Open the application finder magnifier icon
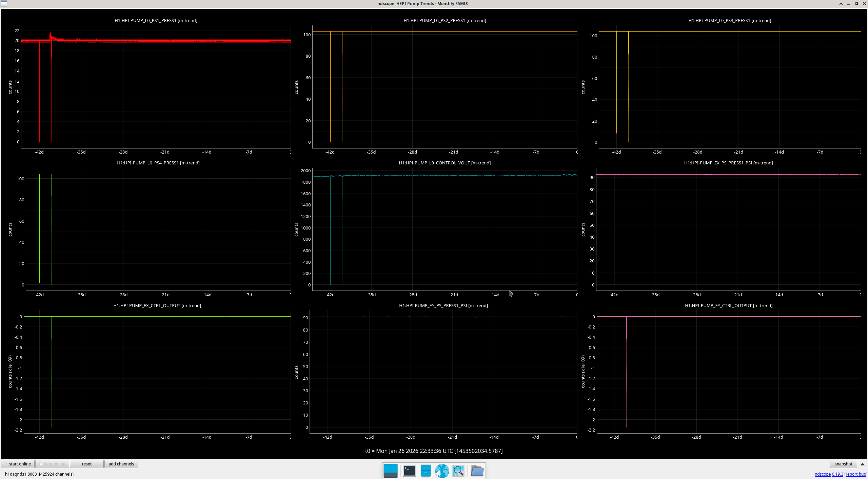Screen dimensions: 868x479 (458, 471)
